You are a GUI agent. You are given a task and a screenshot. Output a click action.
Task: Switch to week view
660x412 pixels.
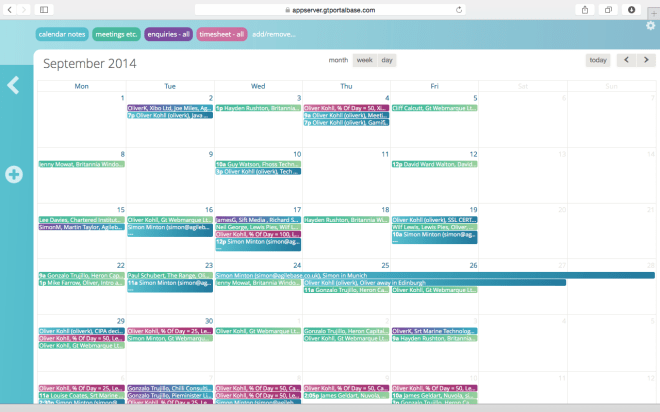pyautogui.click(x=365, y=60)
